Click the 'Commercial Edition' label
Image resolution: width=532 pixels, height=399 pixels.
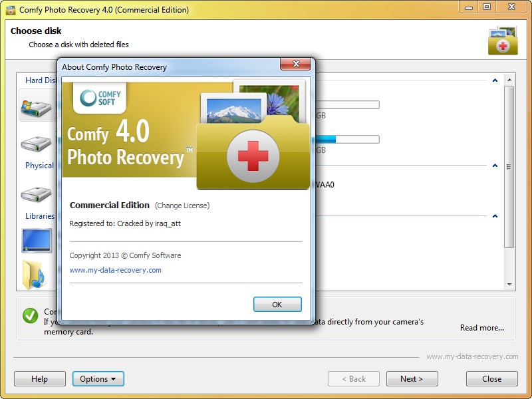pyautogui.click(x=109, y=205)
